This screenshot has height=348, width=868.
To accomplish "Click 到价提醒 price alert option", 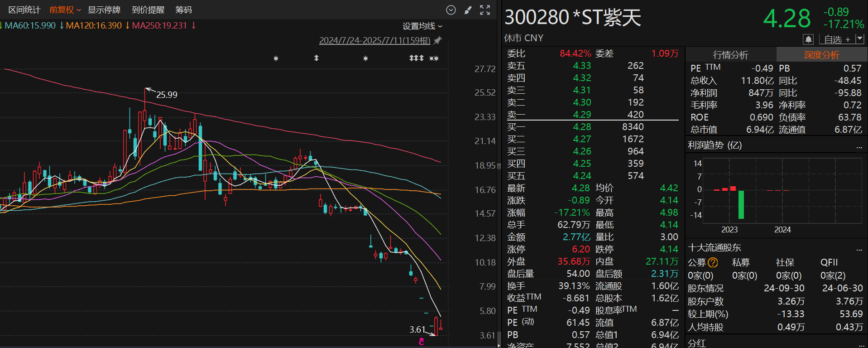I will (148, 10).
